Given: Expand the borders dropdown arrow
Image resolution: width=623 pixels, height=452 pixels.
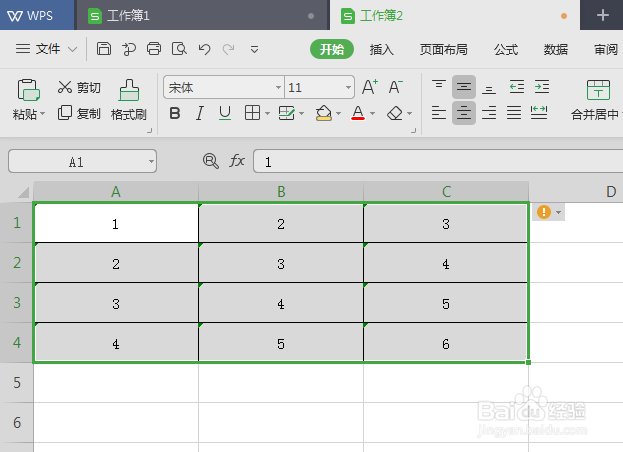Looking at the screenshot, I should click(267, 114).
